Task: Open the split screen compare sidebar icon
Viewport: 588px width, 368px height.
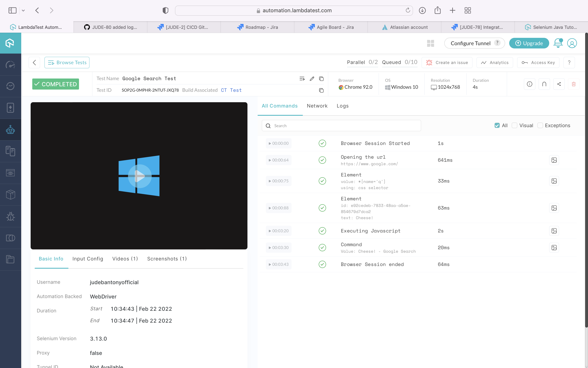Action: pyautogui.click(x=10, y=238)
